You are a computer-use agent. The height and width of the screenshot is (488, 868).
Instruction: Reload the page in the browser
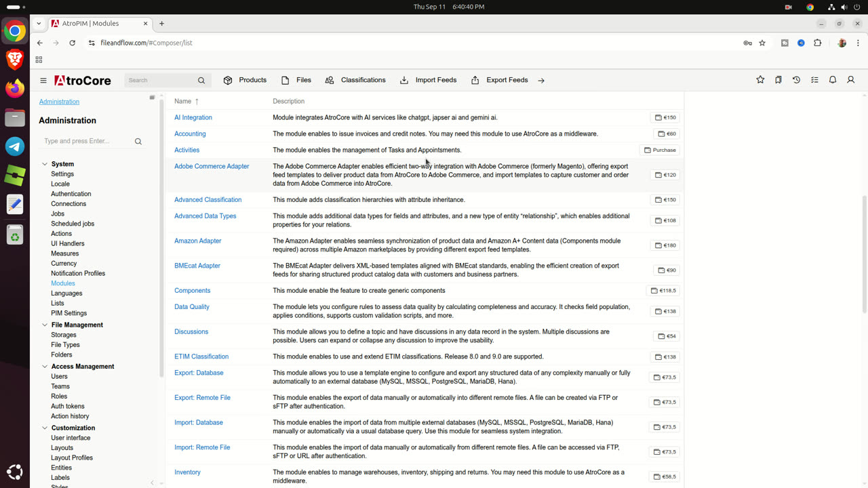[x=72, y=43]
